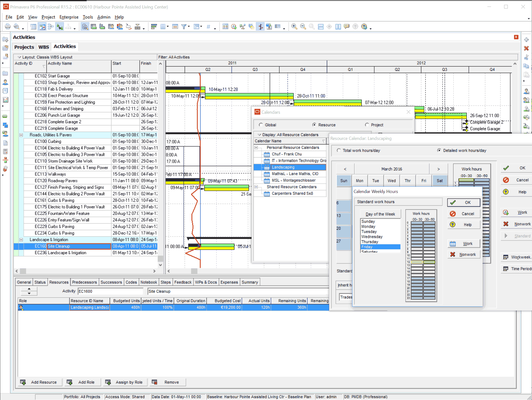
Task: Choose Total work hours/day option
Action: [x=339, y=151]
